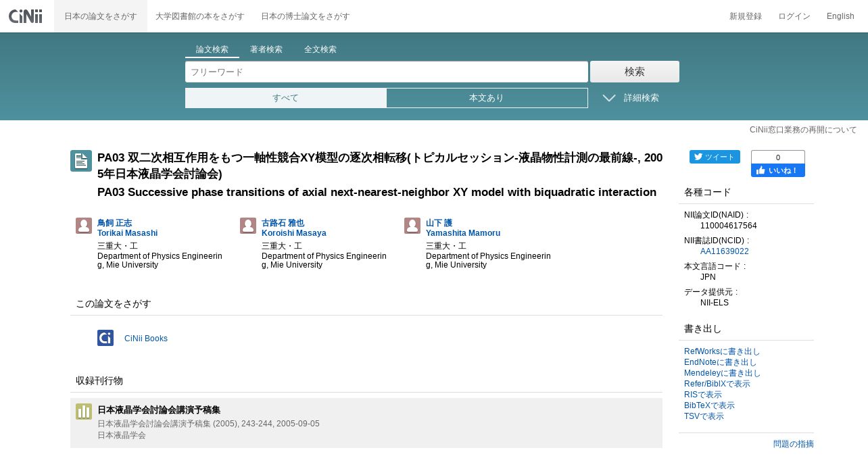Click 新規登録 link
868x471 pixels.
tap(746, 16)
